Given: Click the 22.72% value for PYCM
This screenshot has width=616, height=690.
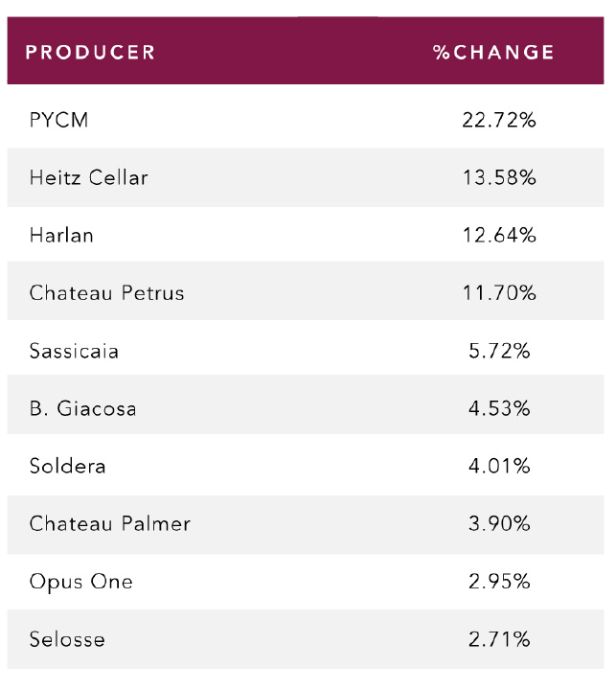Looking at the screenshot, I should [499, 120].
